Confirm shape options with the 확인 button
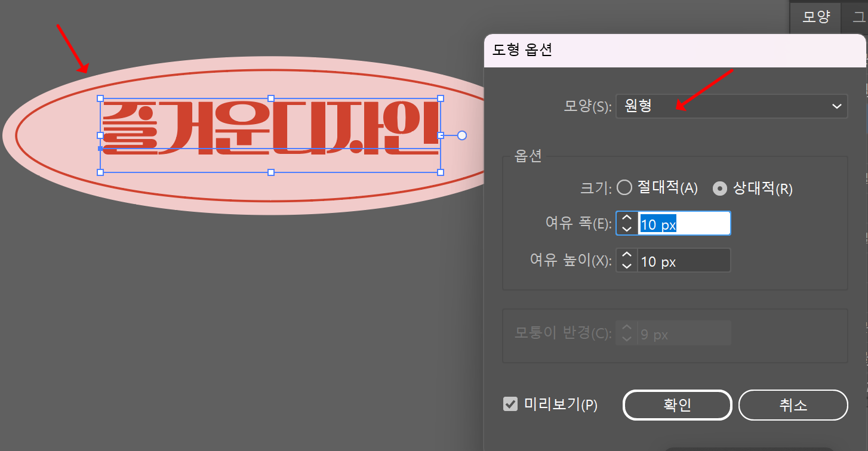The image size is (868, 451). (677, 404)
